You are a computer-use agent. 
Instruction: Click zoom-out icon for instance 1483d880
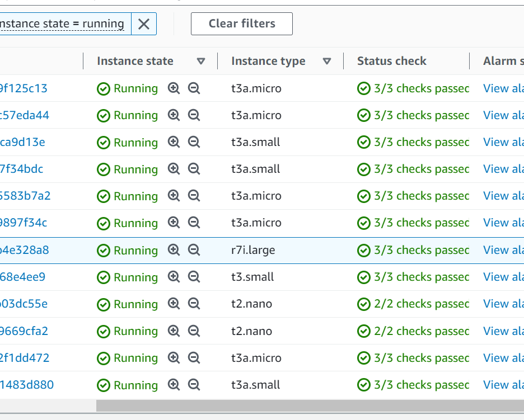click(194, 385)
